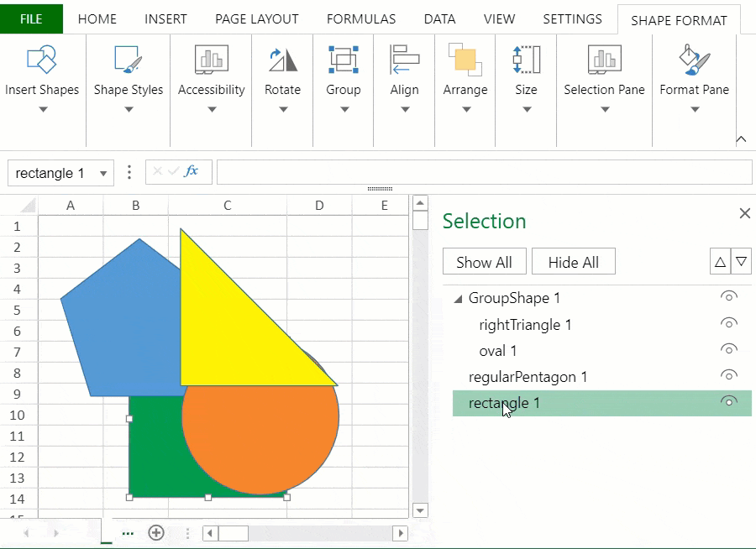Click the Hide All button
756x549 pixels.
(x=573, y=262)
